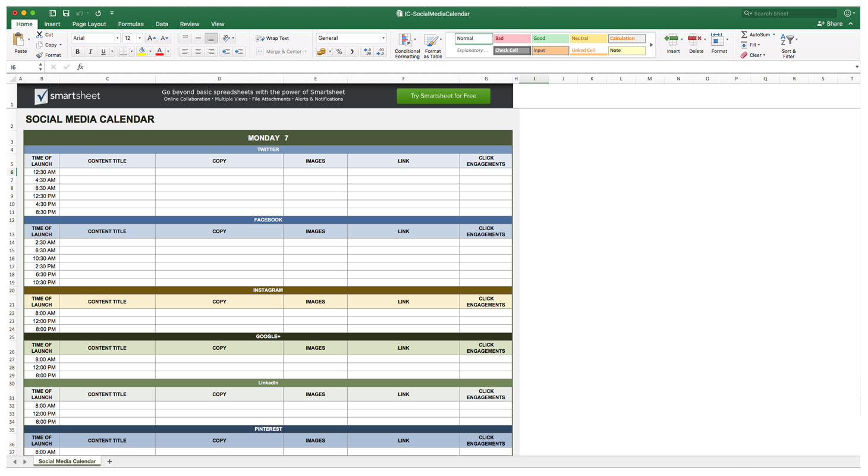Click the cell borders icon

click(123, 52)
